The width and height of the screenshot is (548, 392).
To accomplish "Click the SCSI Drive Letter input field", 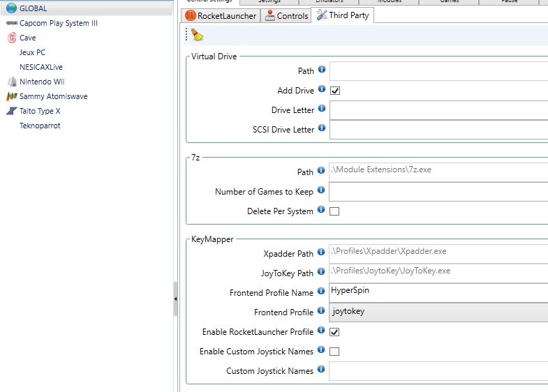I will coord(438,130).
